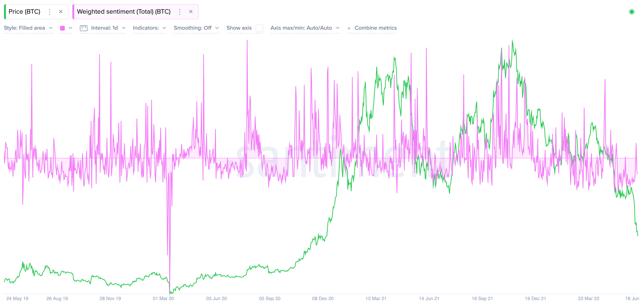Click the Combine metrics button

(x=376, y=28)
